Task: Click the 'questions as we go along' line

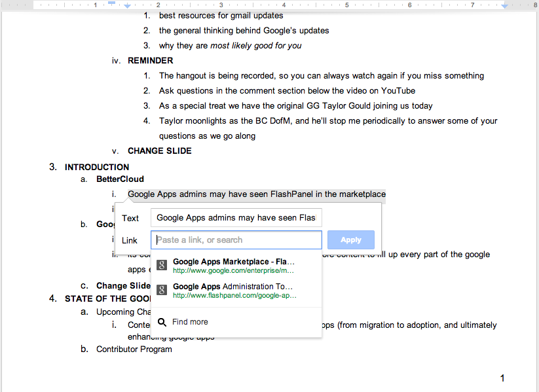Action: point(207,136)
